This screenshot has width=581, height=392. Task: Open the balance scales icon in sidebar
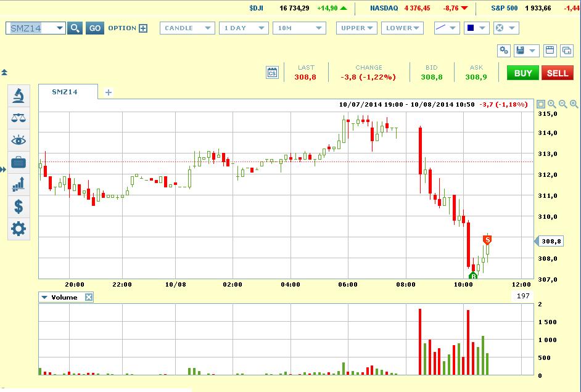[19, 118]
